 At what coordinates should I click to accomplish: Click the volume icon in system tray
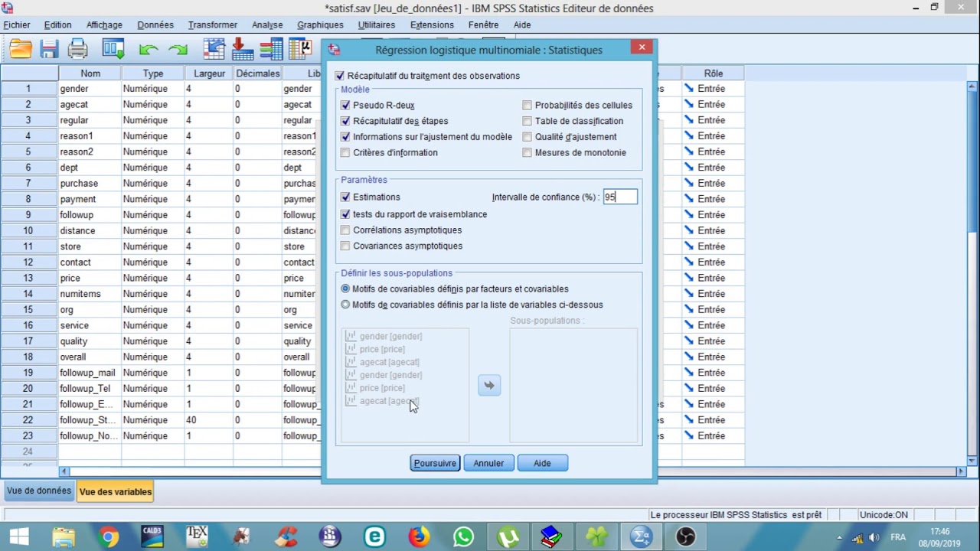[874, 537]
